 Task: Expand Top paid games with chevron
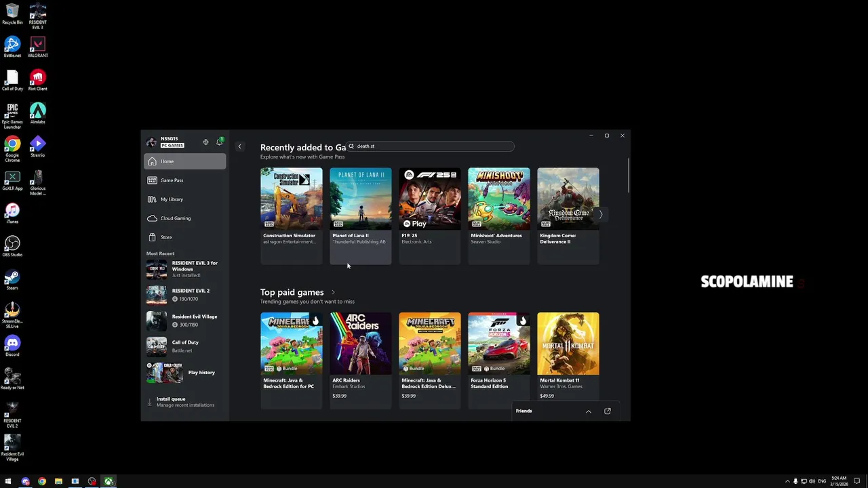[333, 293]
